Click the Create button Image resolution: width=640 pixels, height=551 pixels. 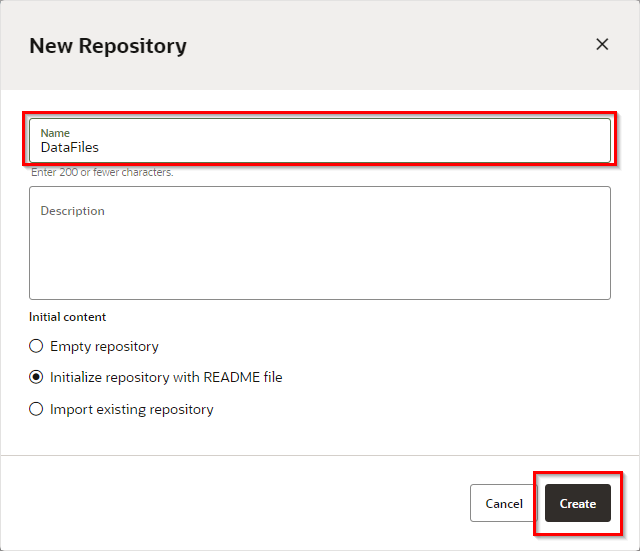coord(577,503)
